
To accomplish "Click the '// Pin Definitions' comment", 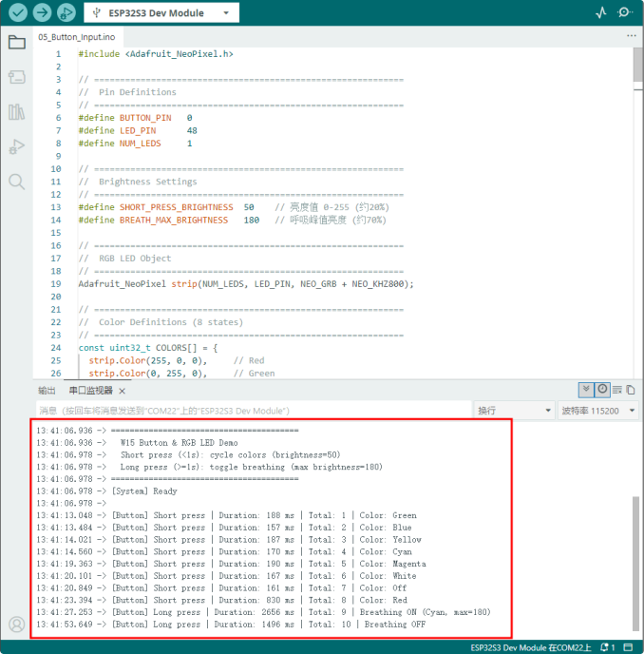I will tap(127, 92).
